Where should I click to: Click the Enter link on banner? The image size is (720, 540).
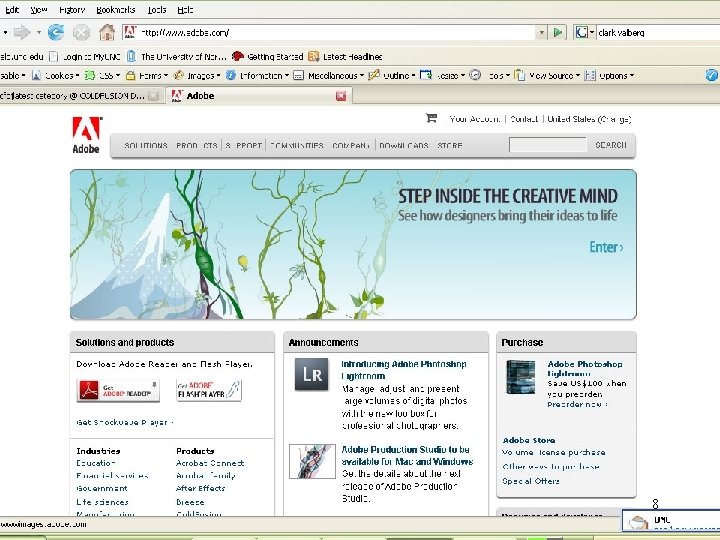tap(606, 247)
